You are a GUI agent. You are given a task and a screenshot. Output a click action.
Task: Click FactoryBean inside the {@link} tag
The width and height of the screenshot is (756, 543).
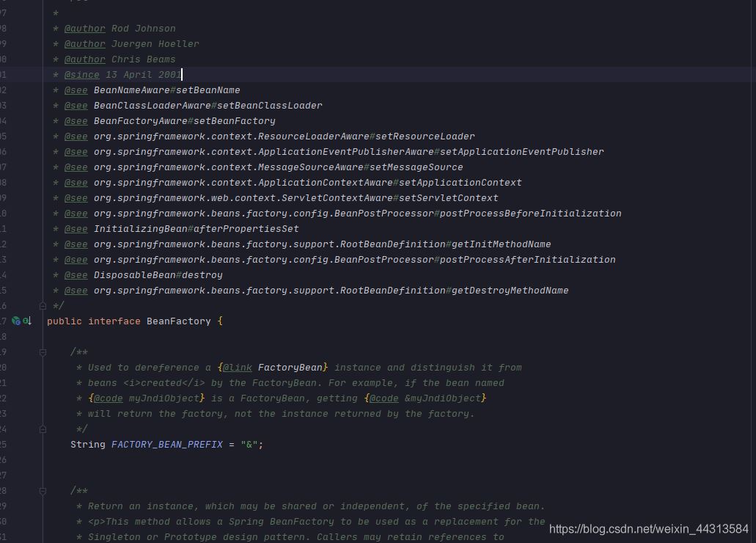point(290,368)
